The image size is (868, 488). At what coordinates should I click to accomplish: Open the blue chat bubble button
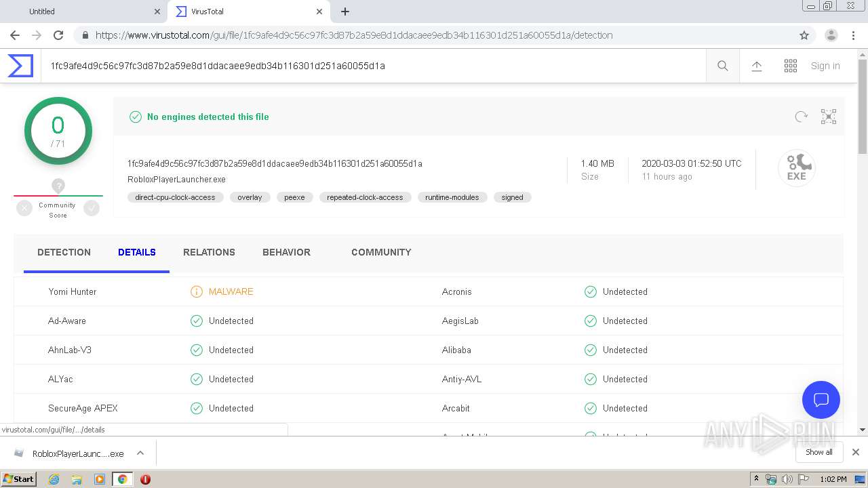821,399
